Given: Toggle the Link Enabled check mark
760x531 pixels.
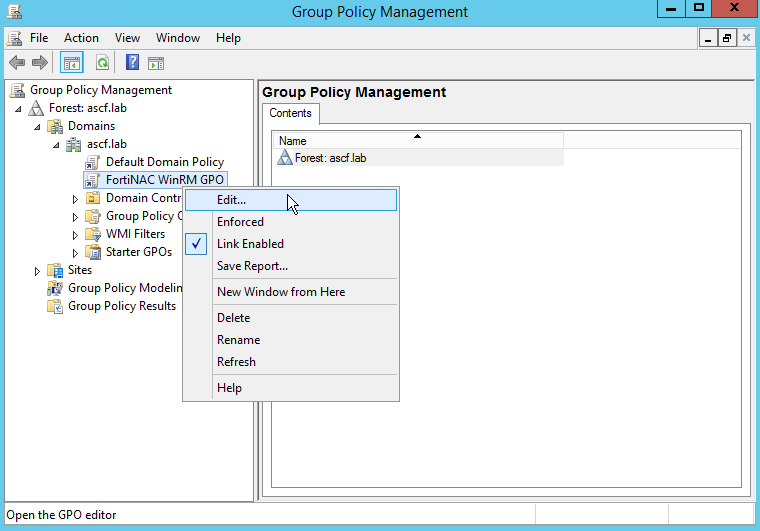Looking at the screenshot, I should click(x=196, y=244).
